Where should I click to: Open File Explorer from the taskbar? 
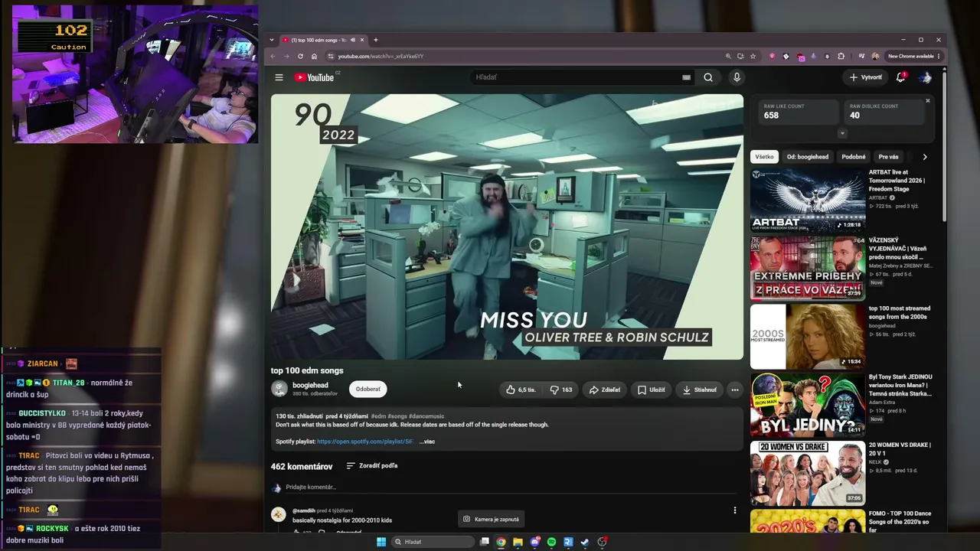click(518, 542)
